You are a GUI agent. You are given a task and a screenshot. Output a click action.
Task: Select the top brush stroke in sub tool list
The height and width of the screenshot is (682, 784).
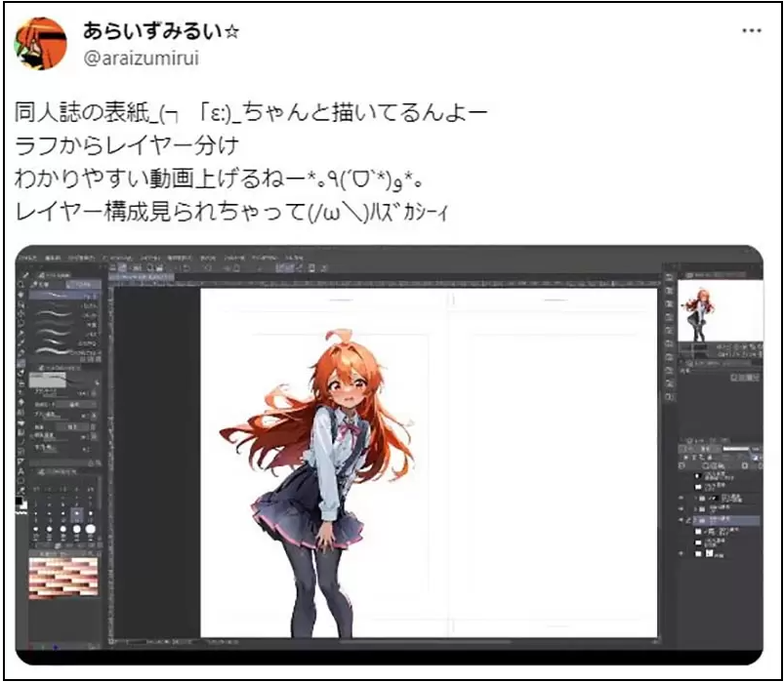coord(64,296)
